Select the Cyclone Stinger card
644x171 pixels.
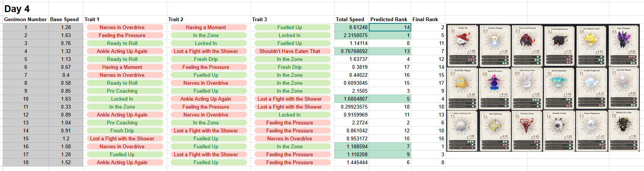(x=495, y=45)
